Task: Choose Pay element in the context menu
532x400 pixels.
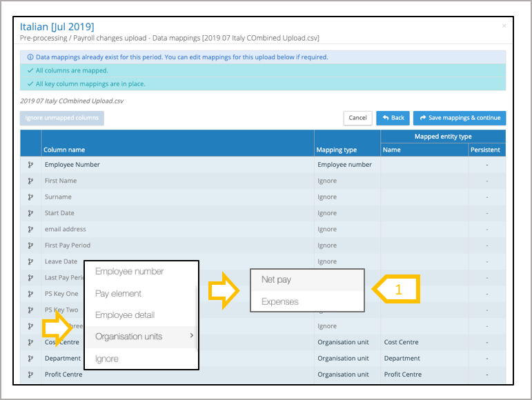Action: coord(118,294)
